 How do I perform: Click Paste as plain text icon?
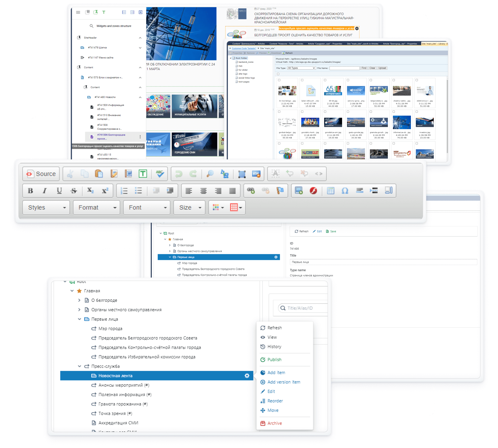[x=143, y=174]
